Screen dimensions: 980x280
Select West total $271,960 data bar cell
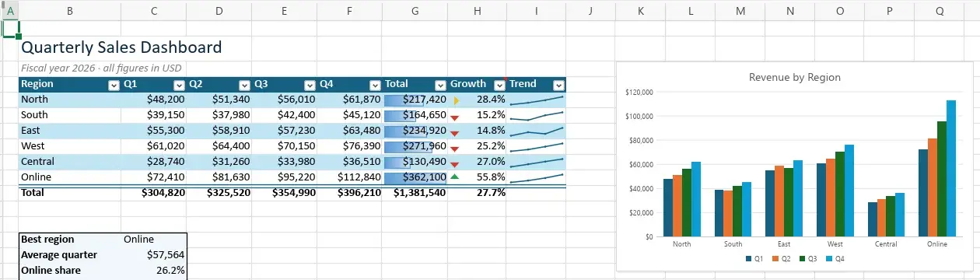[415, 146]
